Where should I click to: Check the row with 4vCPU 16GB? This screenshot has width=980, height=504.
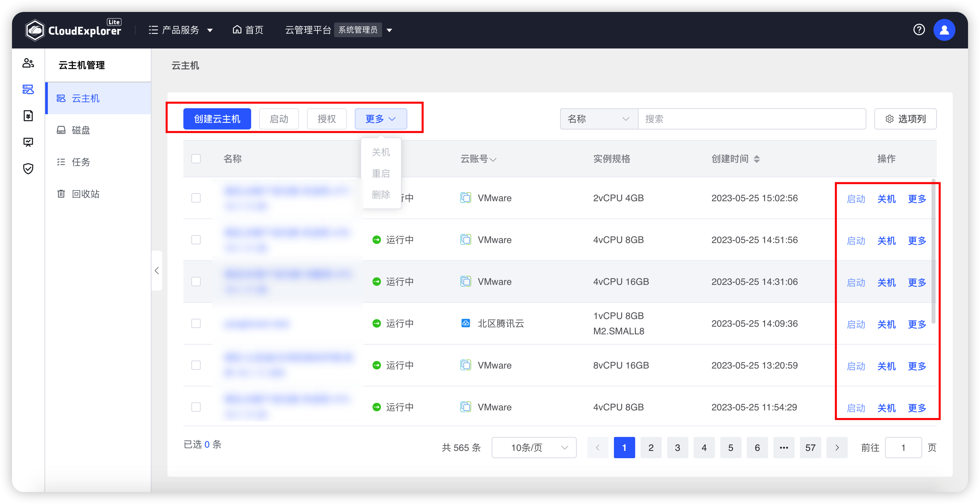[x=196, y=281]
